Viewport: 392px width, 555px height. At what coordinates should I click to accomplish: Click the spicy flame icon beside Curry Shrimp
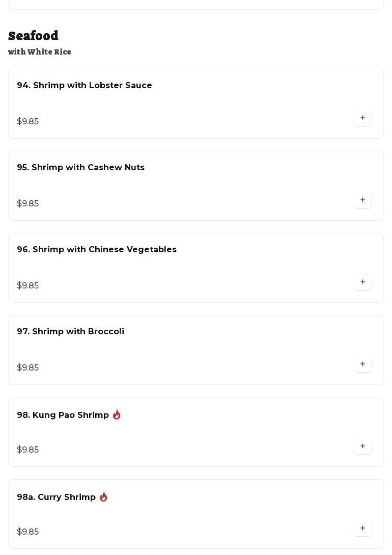point(103,497)
